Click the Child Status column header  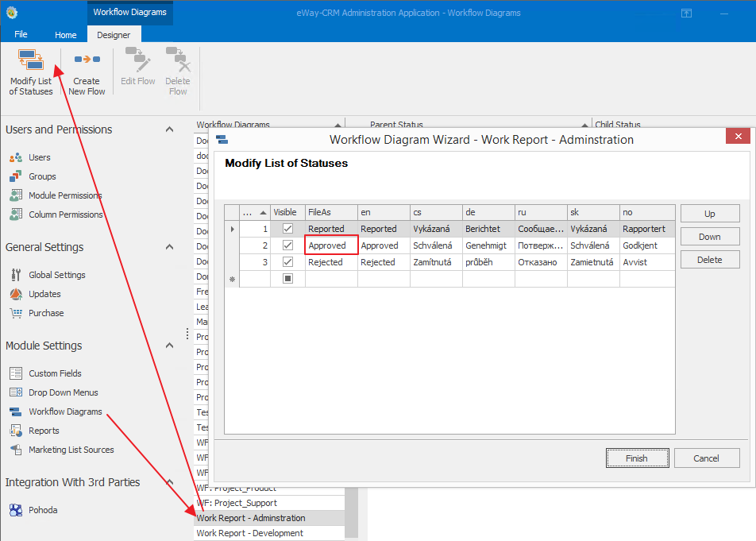tap(618, 125)
